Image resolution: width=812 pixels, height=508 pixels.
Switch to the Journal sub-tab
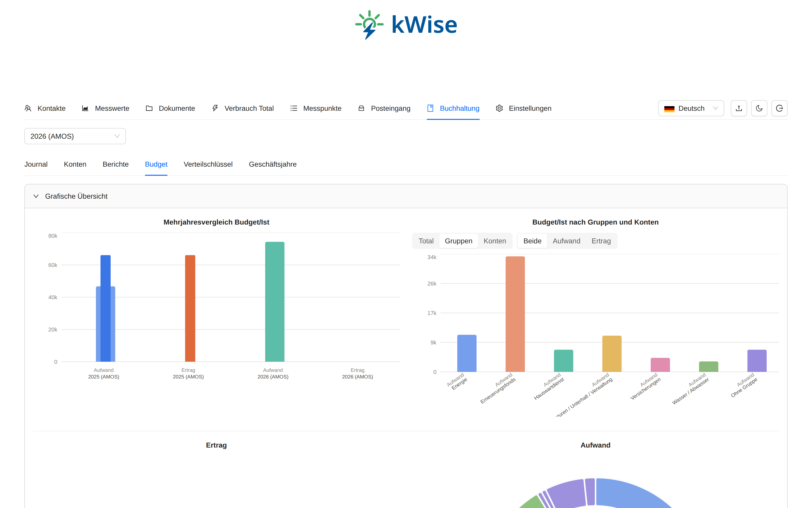36,164
